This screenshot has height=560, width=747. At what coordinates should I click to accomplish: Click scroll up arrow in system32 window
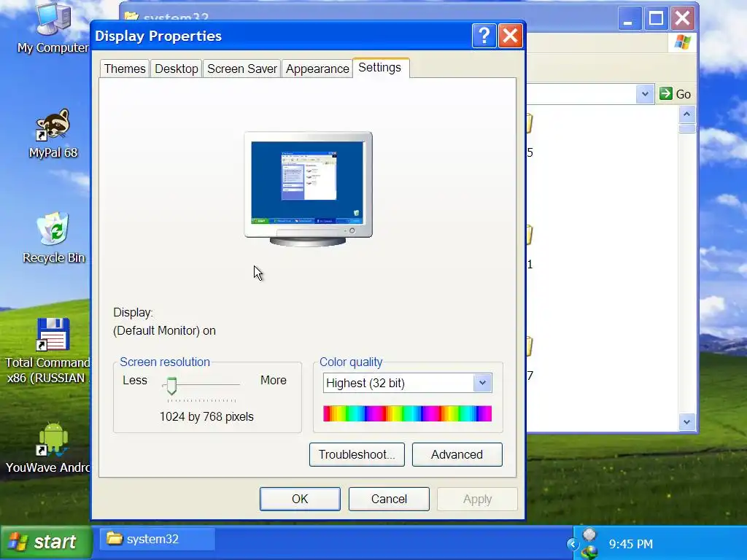click(x=686, y=114)
